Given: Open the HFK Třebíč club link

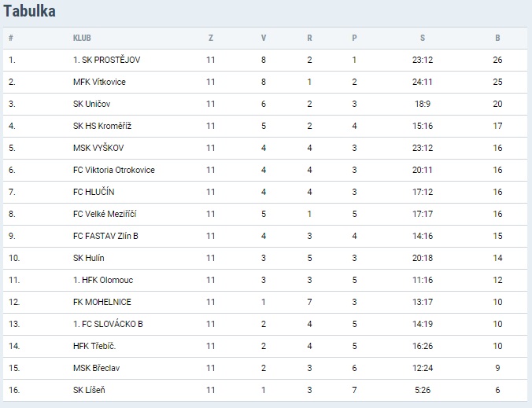Looking at the screenshot, I should pos(95,346).
